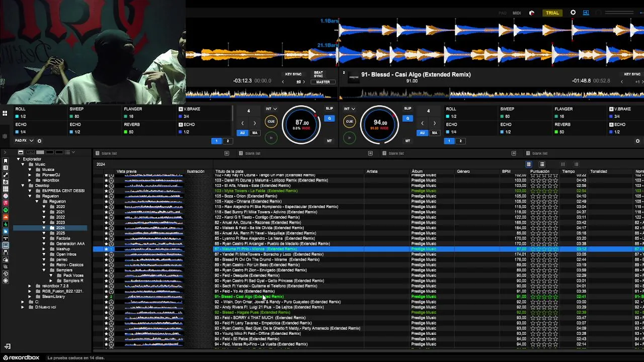The height and width of the screenshot is (362, 644).
Task: Open the Tidal sidebar icon
Action: (x=6, y=238)
